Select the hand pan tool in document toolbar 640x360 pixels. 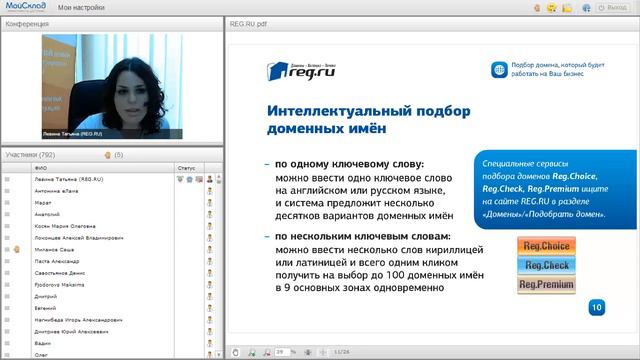click(236, 352)
